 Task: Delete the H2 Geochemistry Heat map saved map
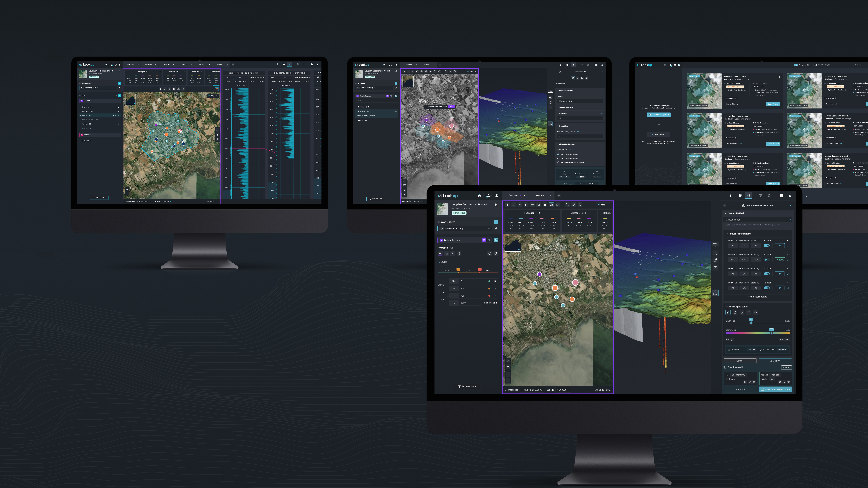click(754, 382)
